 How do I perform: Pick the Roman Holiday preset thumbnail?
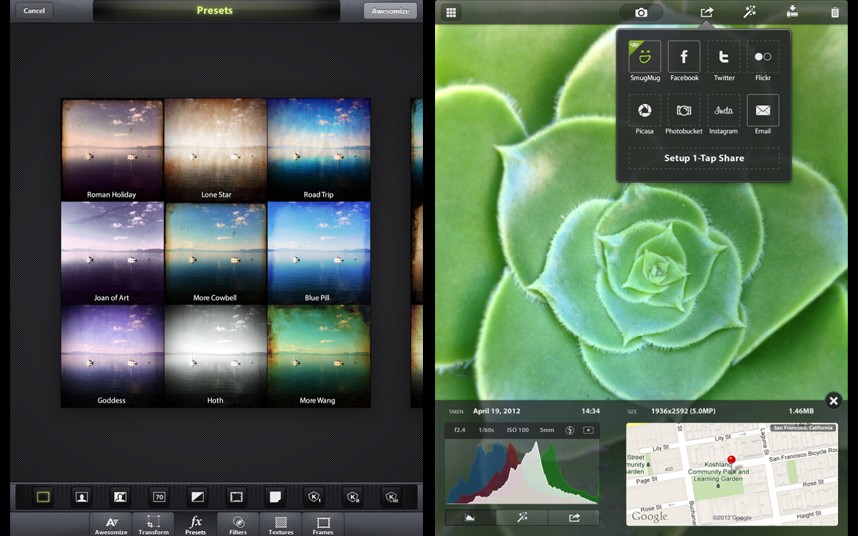pos(112,149)
